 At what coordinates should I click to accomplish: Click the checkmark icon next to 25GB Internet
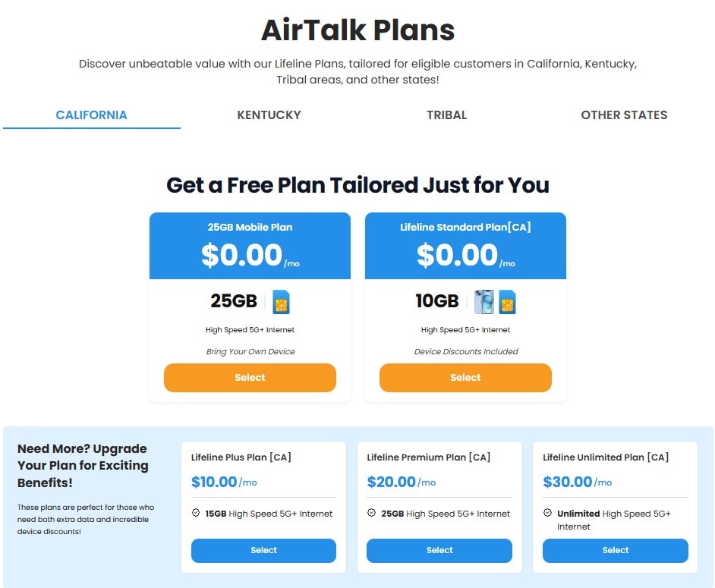tap(372, 513)
